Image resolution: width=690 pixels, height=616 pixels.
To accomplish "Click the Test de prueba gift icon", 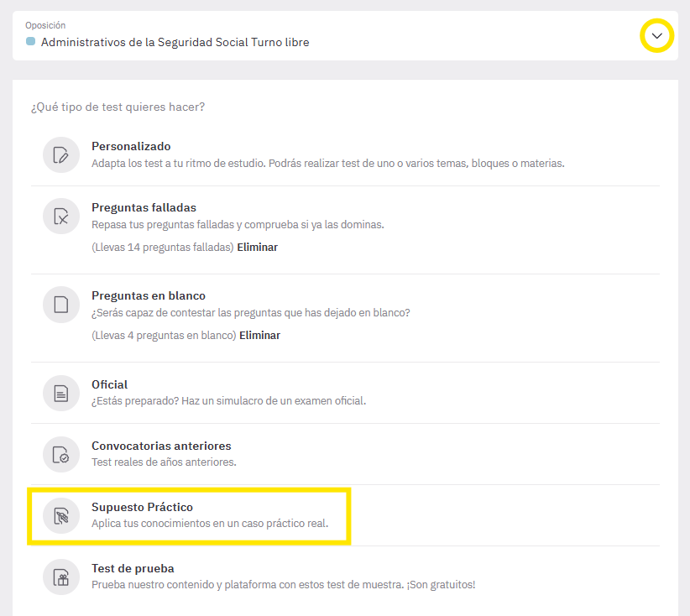I will [x=61, y=577].
